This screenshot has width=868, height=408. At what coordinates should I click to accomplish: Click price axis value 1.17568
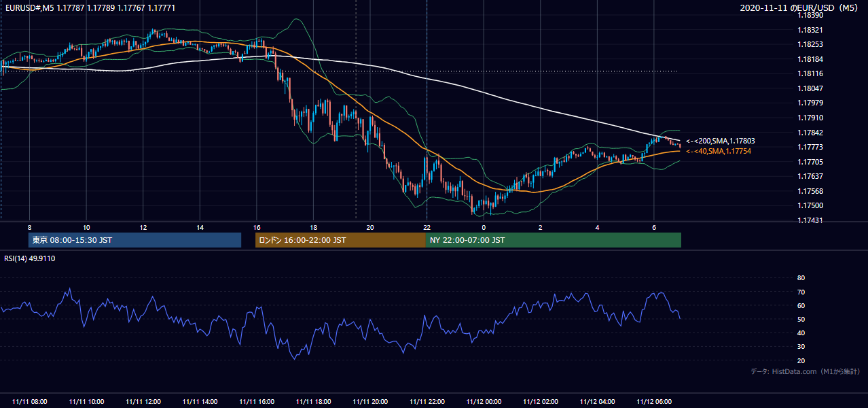pyautogui.click(x=811, y=191)
